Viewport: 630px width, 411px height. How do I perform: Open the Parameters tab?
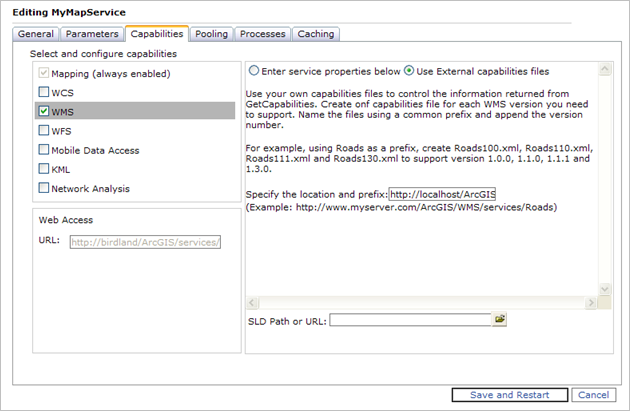click(92, 34)
